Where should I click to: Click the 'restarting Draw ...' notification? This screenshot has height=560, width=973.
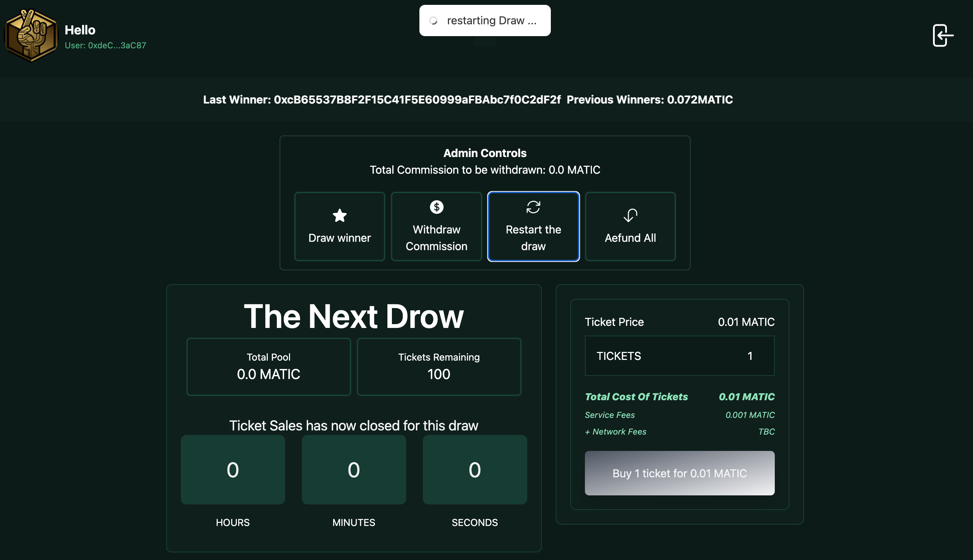485,20
